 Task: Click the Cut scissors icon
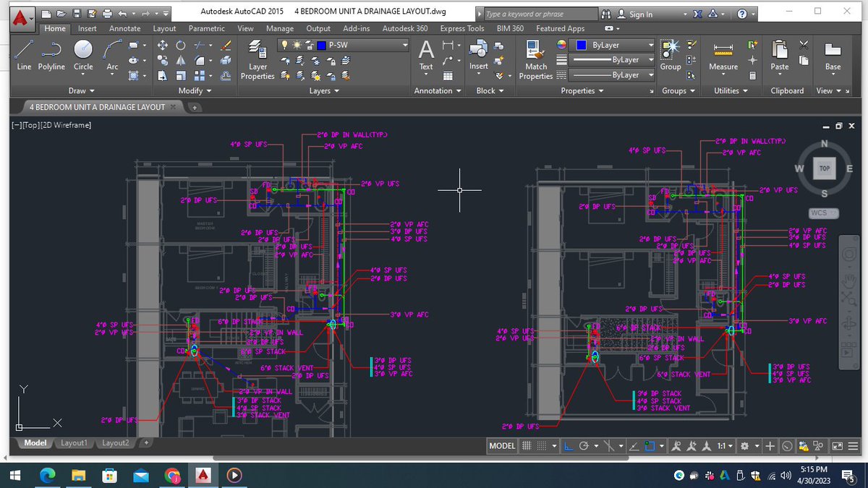pyautogui.click(x=804, y=45)
